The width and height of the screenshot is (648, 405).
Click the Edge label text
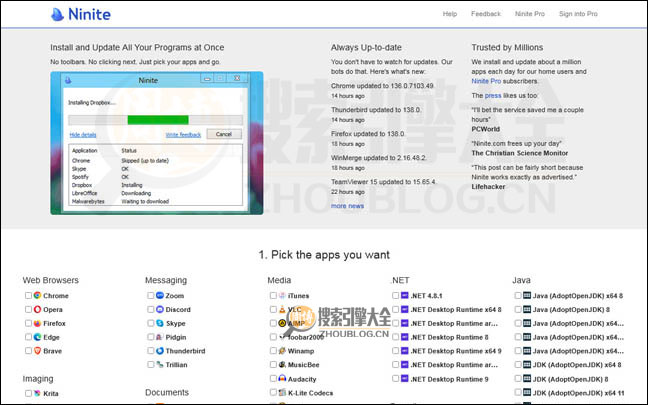[51, 337]
